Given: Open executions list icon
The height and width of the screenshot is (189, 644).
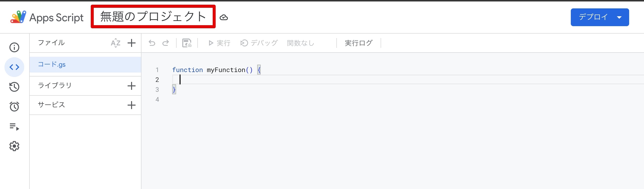Looking at the screenshot, I should 14,127.
